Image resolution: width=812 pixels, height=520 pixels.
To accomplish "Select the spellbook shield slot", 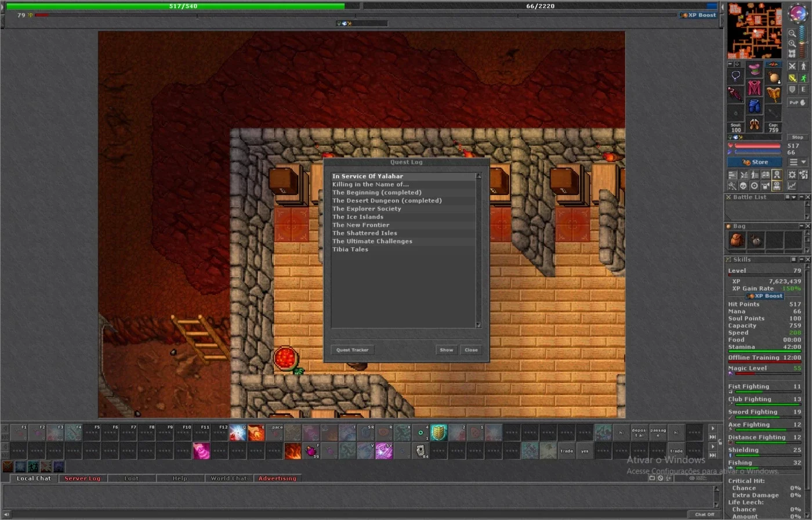I will click(x=774, y=95).
